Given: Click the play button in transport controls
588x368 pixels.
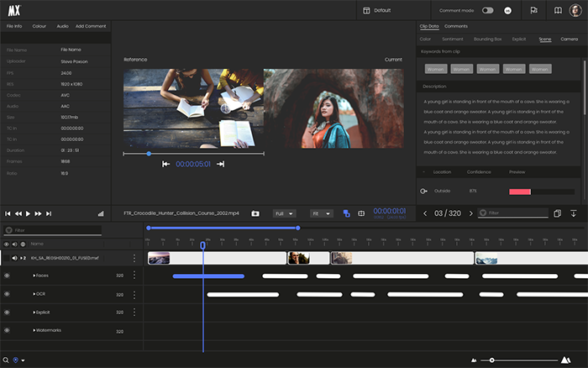Looking at the screenshot, I should (x=28, y=213).
